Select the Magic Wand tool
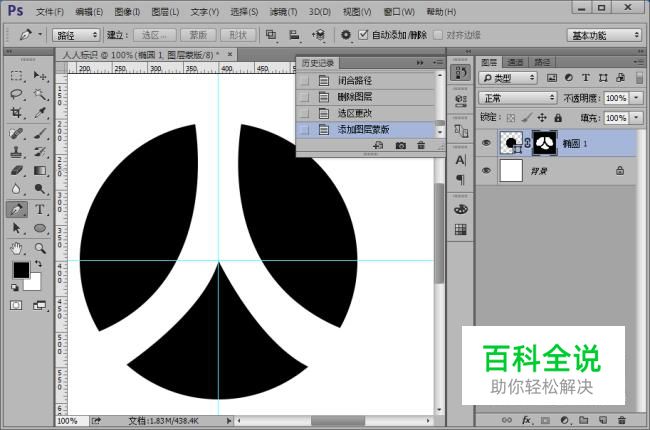 tap(40, 94)
